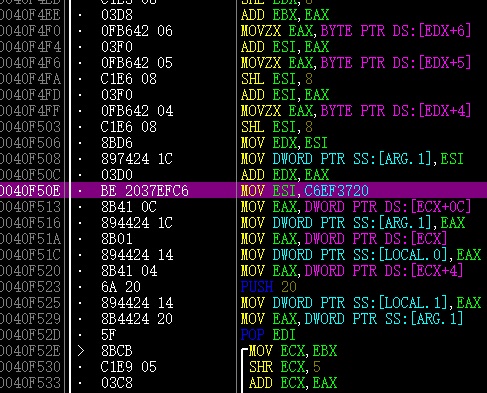Click address 0040F4EE
The image size is (487, 393).
pyautogui.click(x=30, y=15)
